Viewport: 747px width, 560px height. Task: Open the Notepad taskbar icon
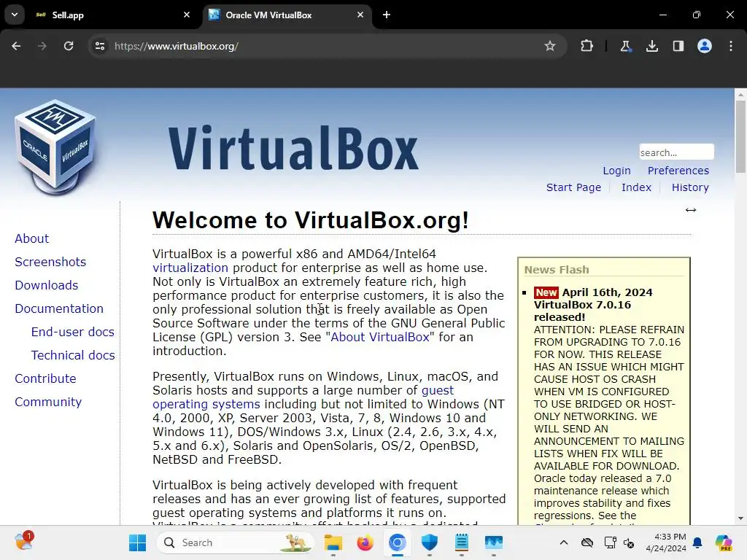point(461,542)
